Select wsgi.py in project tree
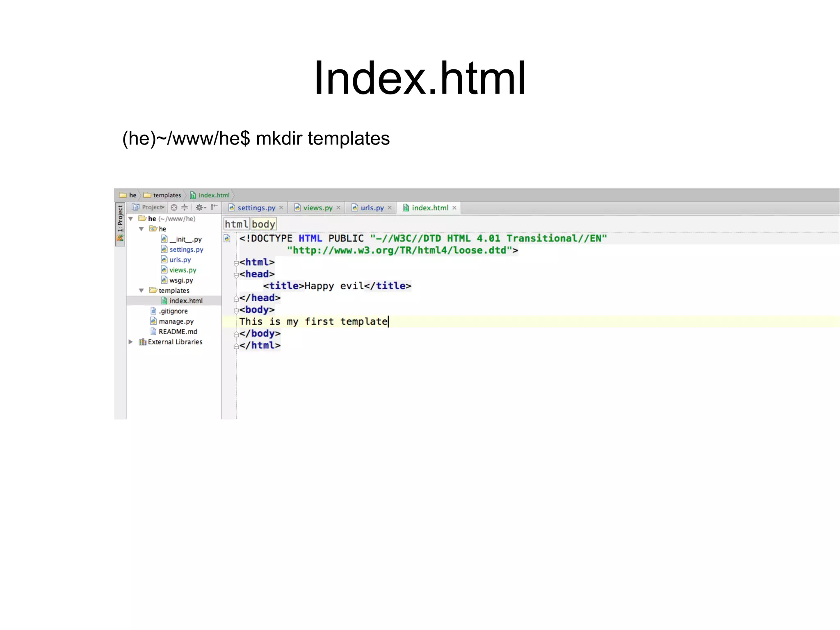This screenshot has width=840, height=630. (177, 280)
